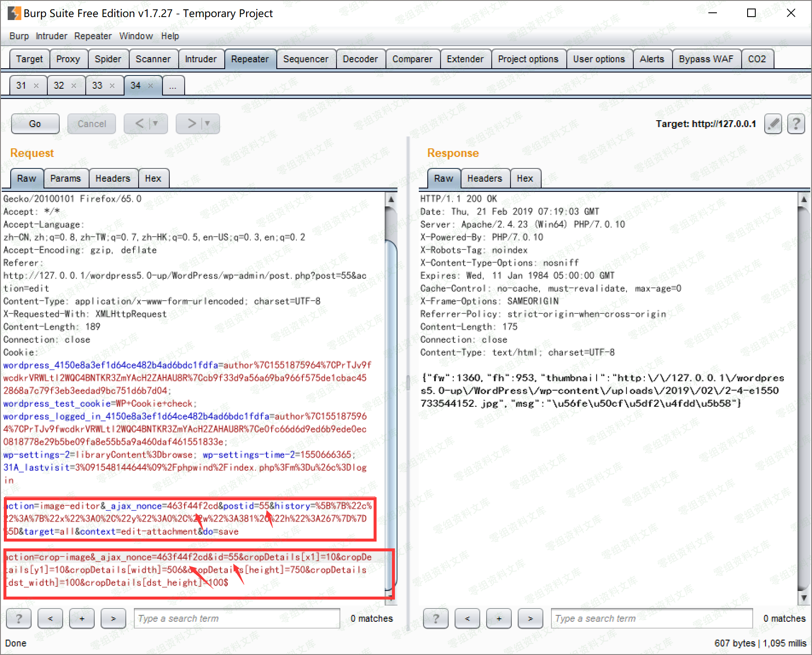Viewport: 812px width, 655px height.
Task: Go to next match in response search
Action: (530, 618)
